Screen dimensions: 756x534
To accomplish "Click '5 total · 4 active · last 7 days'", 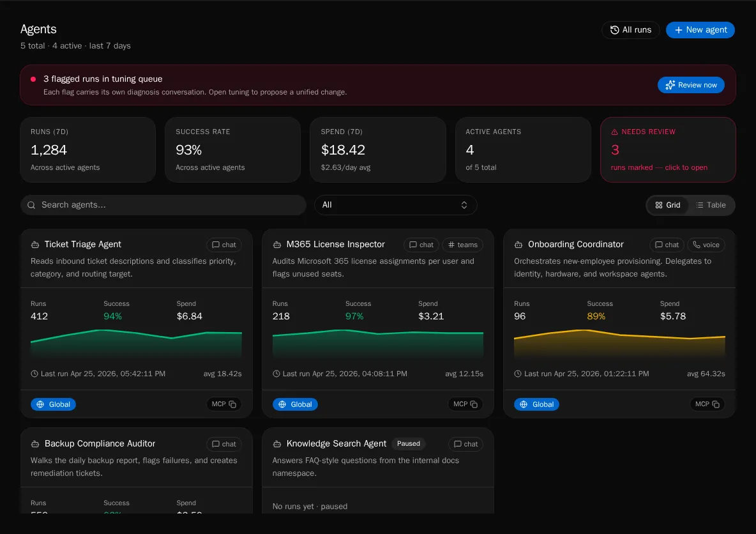I will coord(76,46).
